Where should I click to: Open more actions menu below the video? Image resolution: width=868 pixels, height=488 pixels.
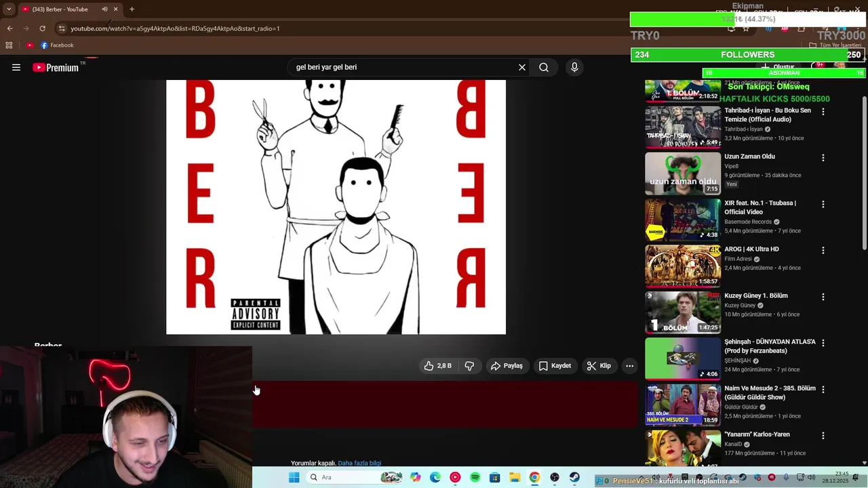point(629,366)
